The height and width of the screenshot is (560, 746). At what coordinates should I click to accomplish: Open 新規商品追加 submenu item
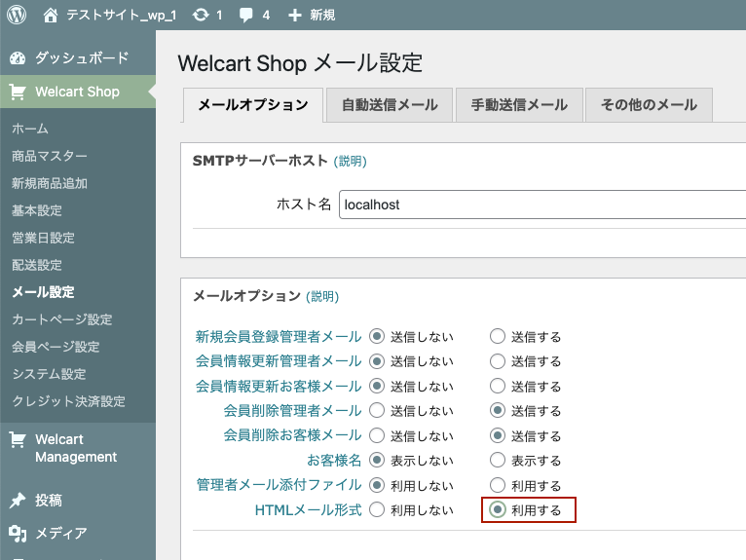point(50,183)
